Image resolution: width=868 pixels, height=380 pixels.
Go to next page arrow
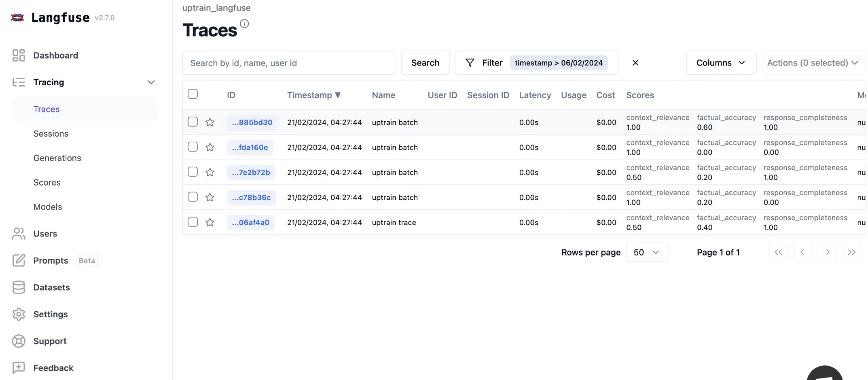[827, 252]
